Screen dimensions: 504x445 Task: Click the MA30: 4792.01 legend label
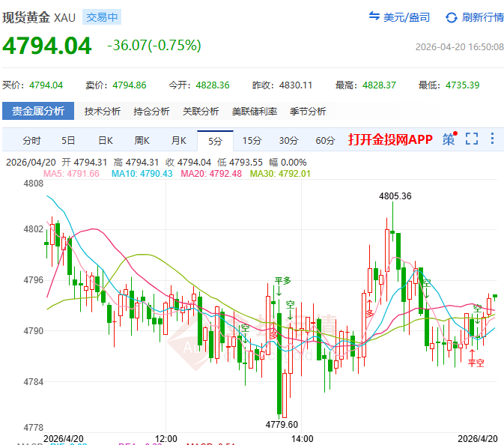point(280,174)
